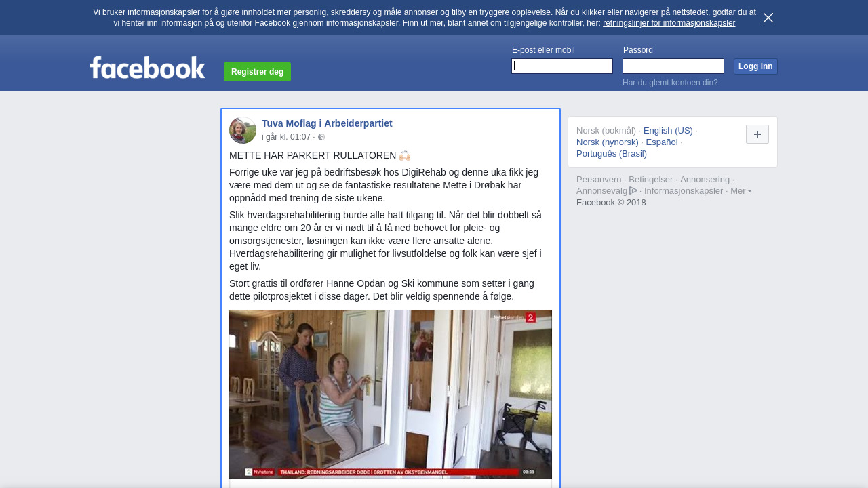
Task: Switch language to Norsk (nynorsk)
Action: coord(608,142)
